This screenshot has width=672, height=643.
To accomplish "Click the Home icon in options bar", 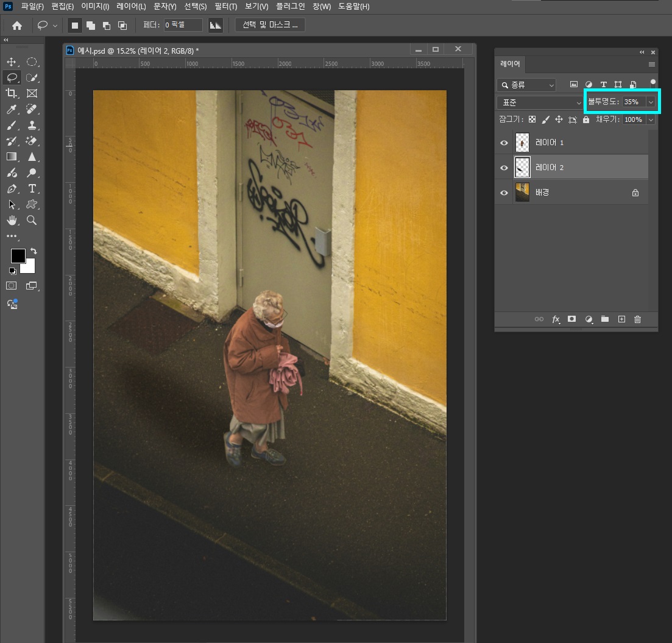I will (x=16, y=26).
